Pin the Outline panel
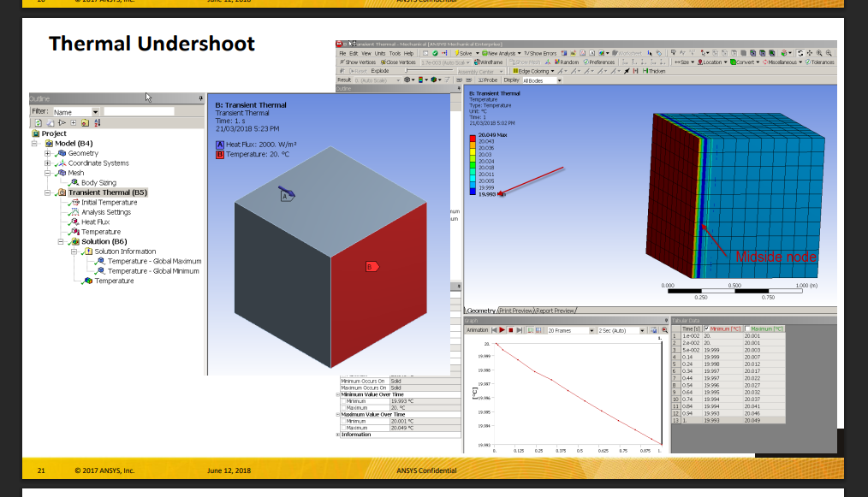 point(200,98)
